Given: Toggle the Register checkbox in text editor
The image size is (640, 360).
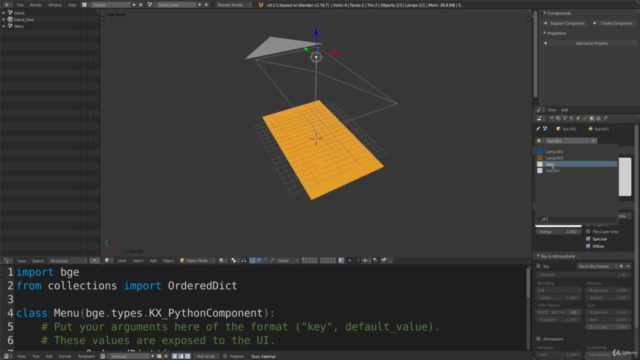Looking at the screenshot, I should [225, 356].
